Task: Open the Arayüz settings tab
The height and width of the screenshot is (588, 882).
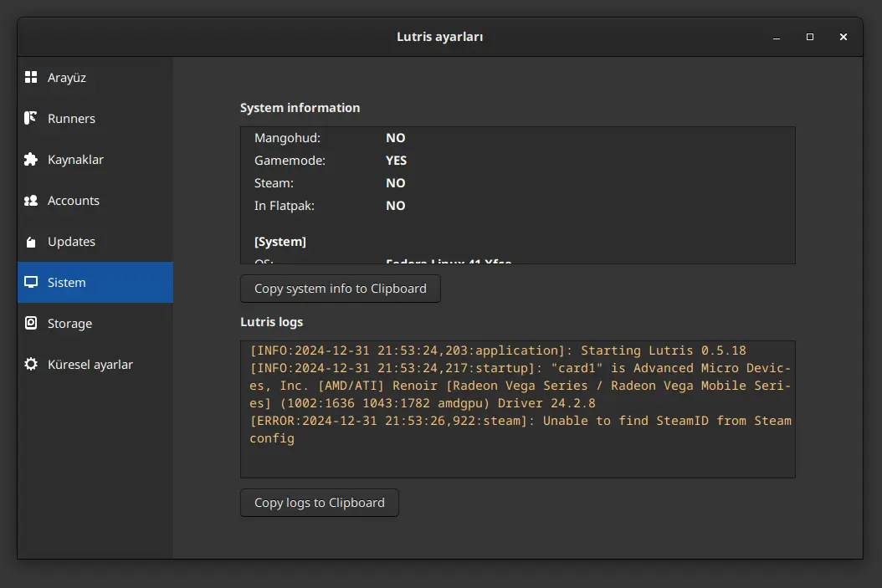Action: tap(95, 78)
